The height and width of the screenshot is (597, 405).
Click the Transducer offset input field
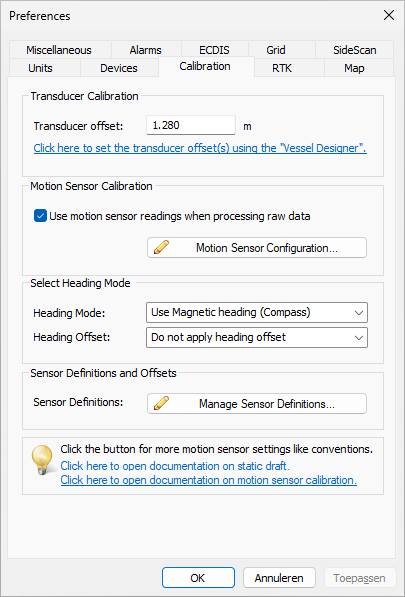click(x=191, y=125)
